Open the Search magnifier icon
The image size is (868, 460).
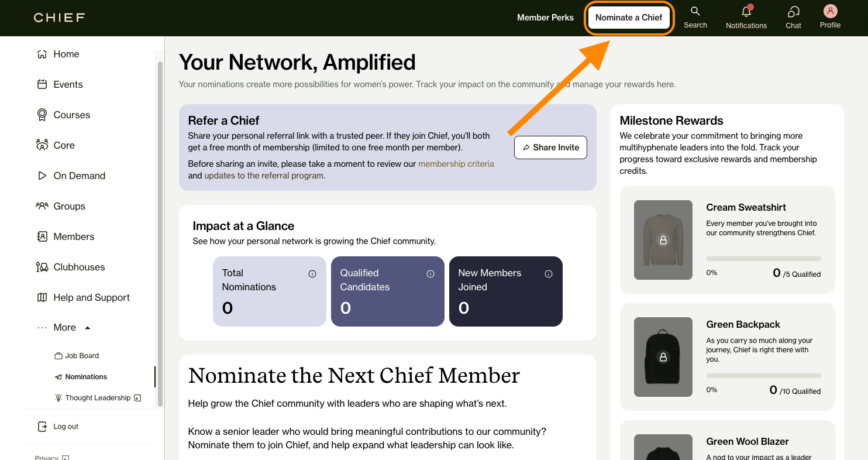695,11
